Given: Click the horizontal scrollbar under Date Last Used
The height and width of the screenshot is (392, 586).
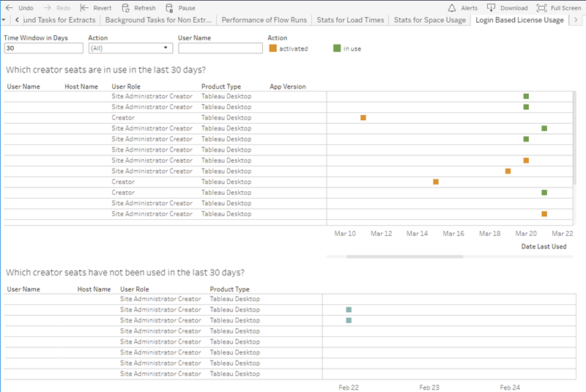Looking at the screenshot, I should [x=405, y=256].
